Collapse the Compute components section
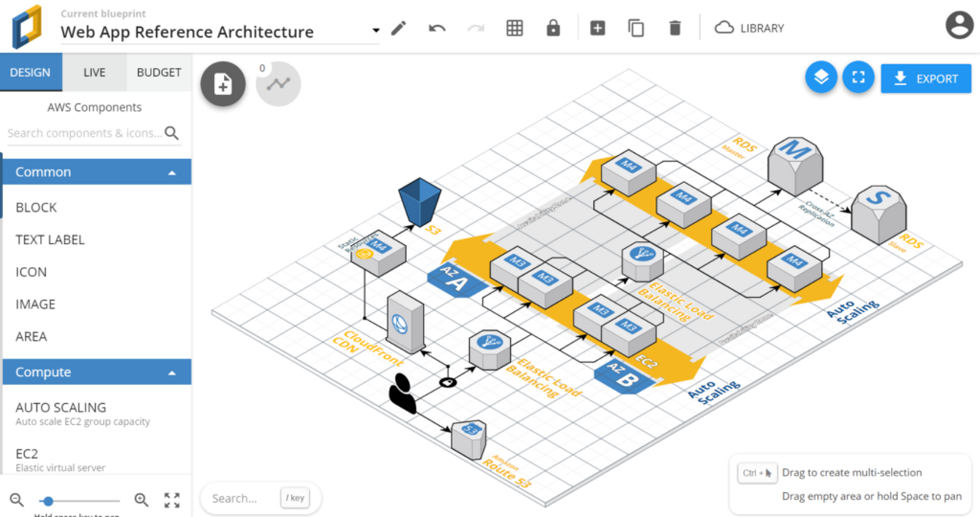 coord(172,373)
